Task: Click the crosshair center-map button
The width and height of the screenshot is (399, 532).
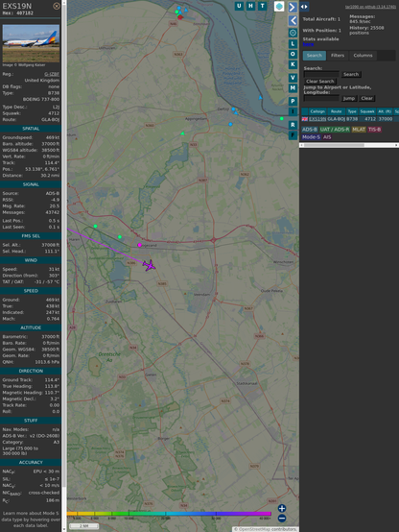Action: (293, 33)
